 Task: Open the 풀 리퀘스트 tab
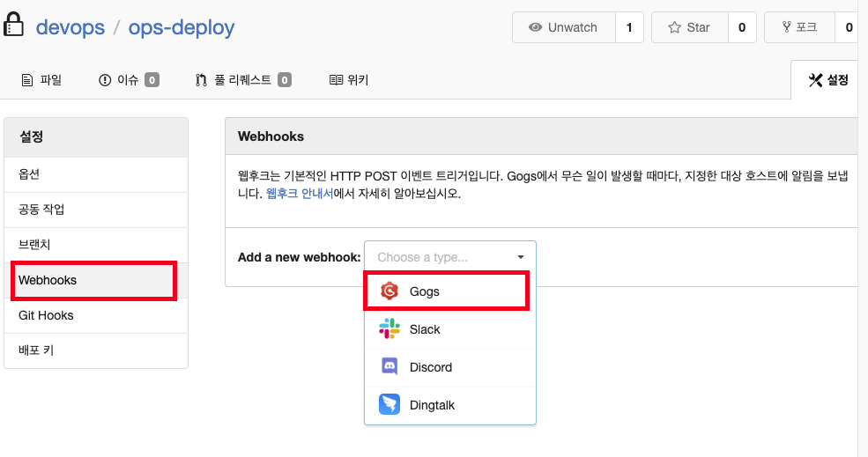(x=243, y=80)
